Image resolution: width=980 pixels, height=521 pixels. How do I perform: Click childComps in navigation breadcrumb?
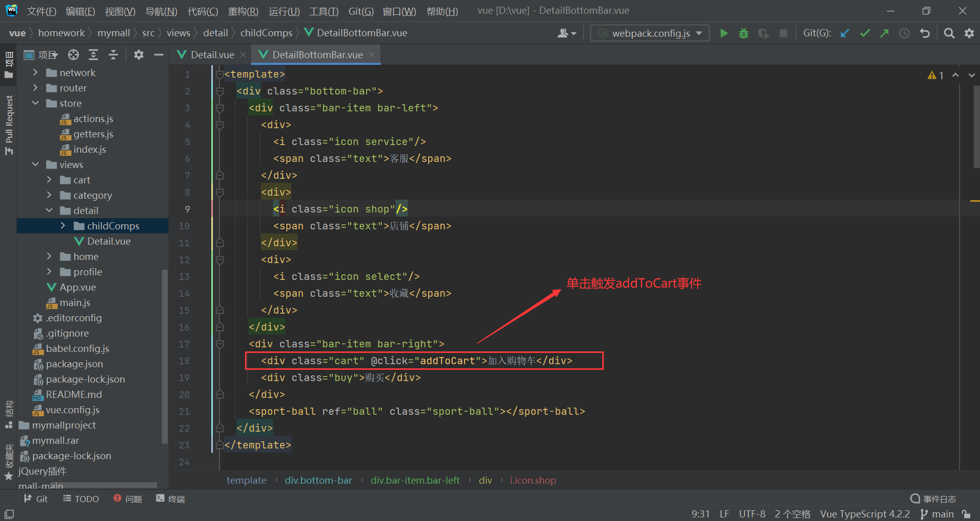(x=266, y=33)
